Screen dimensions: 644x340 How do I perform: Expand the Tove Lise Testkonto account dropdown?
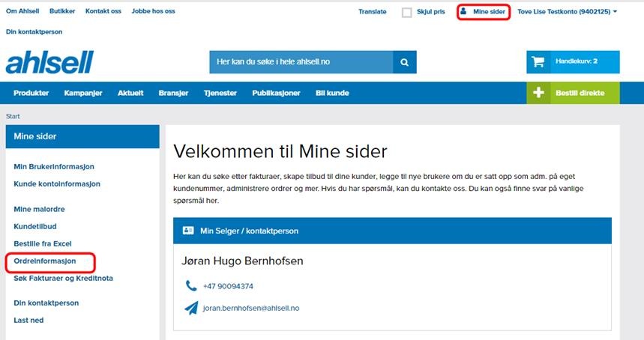(568, 11)
